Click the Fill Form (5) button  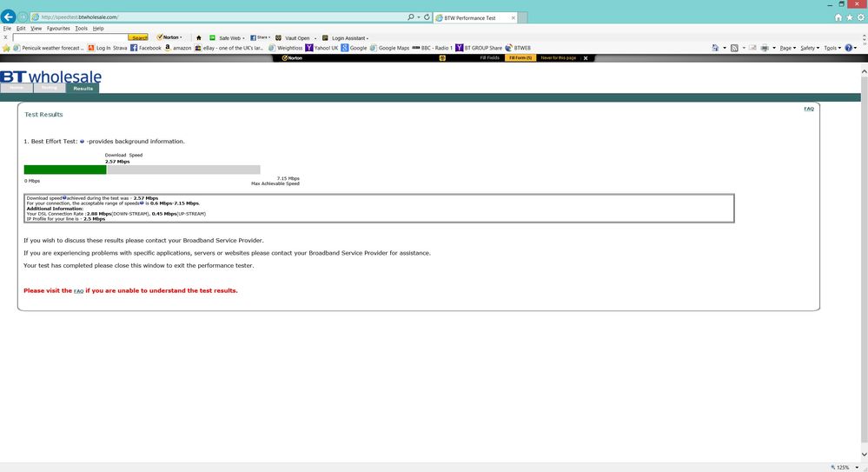[520, 57]
